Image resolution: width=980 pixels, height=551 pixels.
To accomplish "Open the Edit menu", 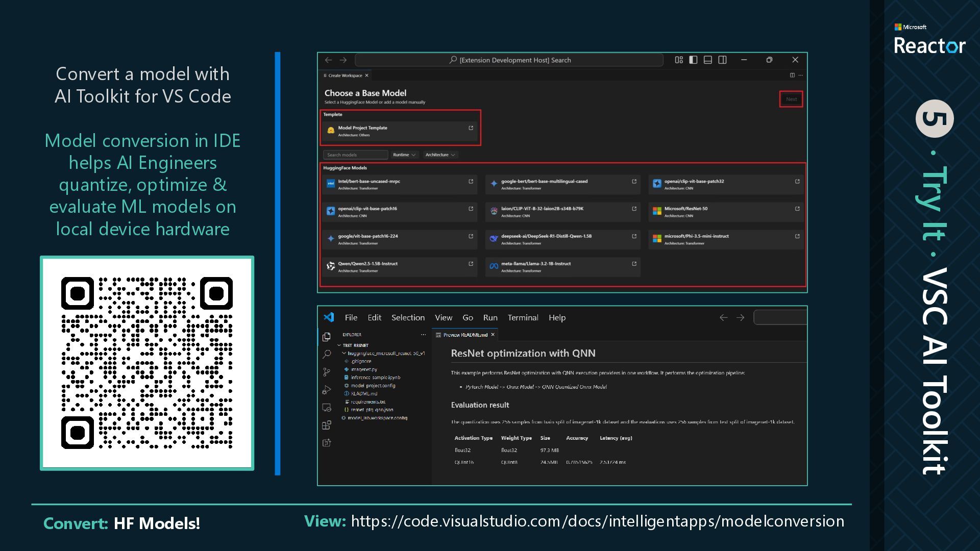I will tap(375, 317).
